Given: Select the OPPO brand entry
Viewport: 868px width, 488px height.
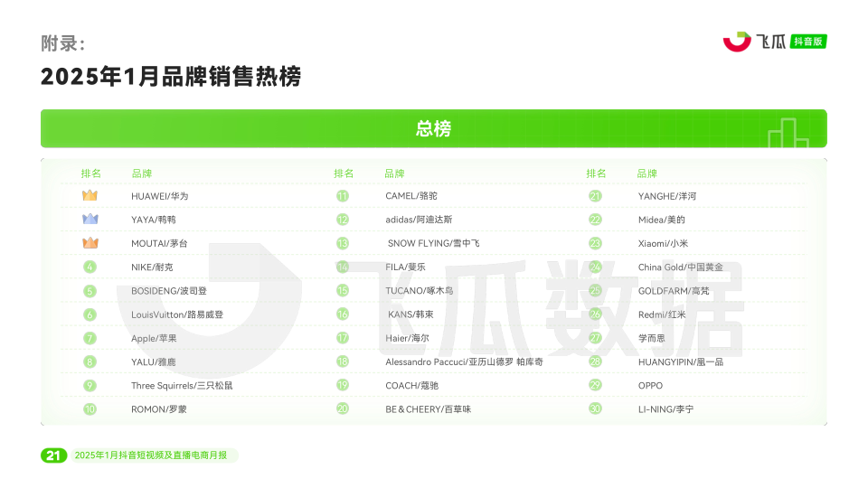Looking at the screenshot, I should tap(650, 386).
